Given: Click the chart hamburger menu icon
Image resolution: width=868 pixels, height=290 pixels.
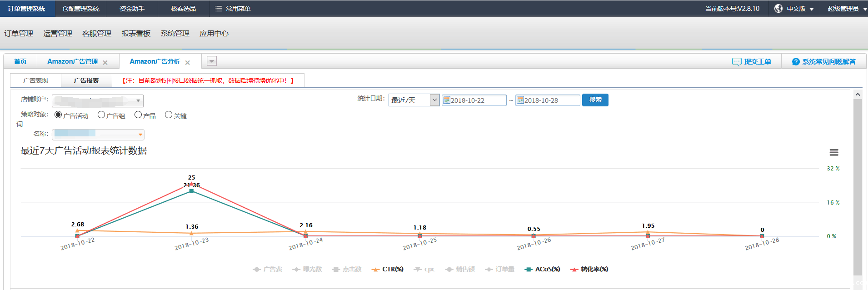Looking at the screenshot, I should (x=833, y=153).
